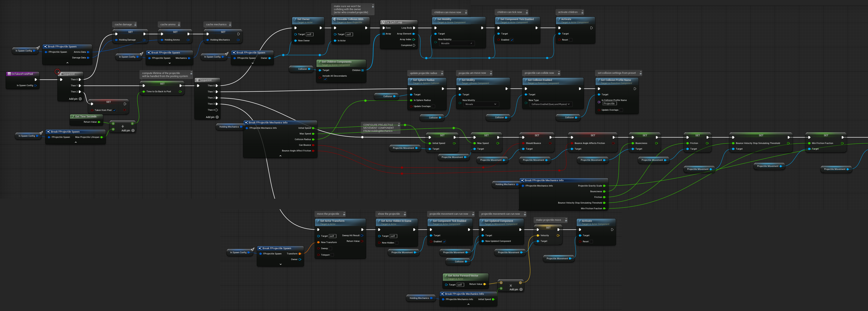The height and width of the screenshot is (311, 868).
Task: Click the For Each Loop node icon
Action: [x=383, y=22]
